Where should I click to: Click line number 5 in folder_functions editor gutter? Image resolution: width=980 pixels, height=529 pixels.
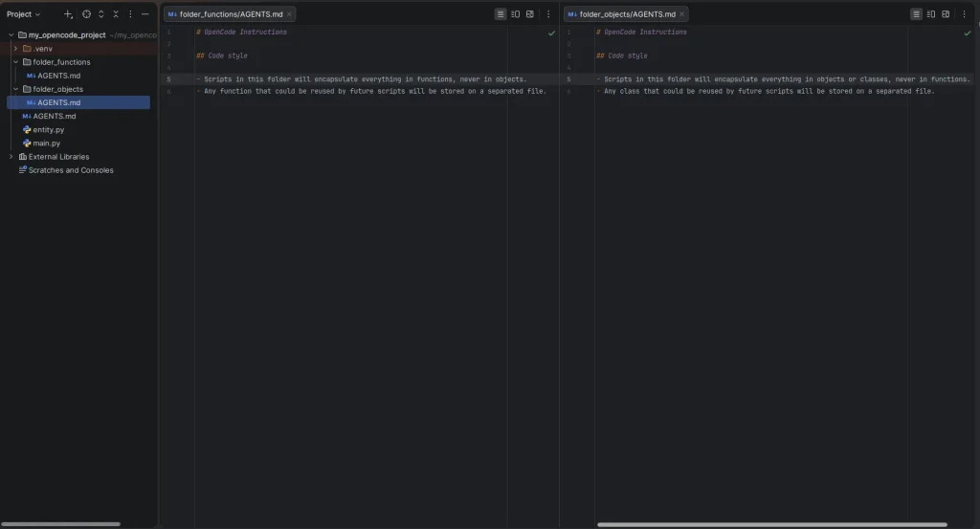pyautogui.click(x=168, y=79)
